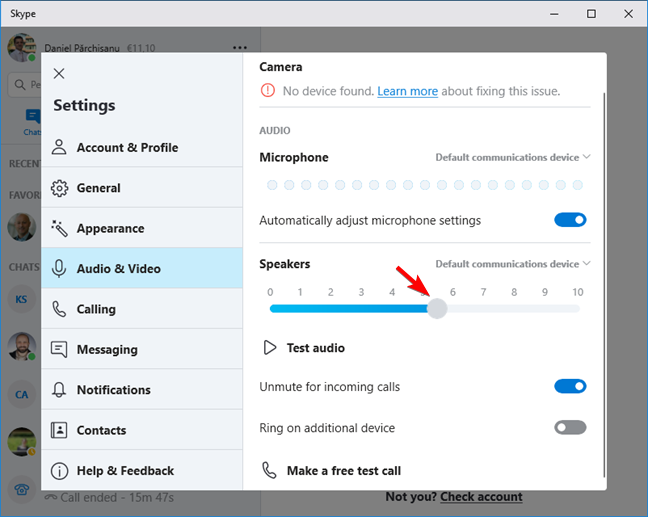Maximize the Skype window
The width and height of the screenshot is (648, 517).
pyautogui.click(x=591, y=14)
